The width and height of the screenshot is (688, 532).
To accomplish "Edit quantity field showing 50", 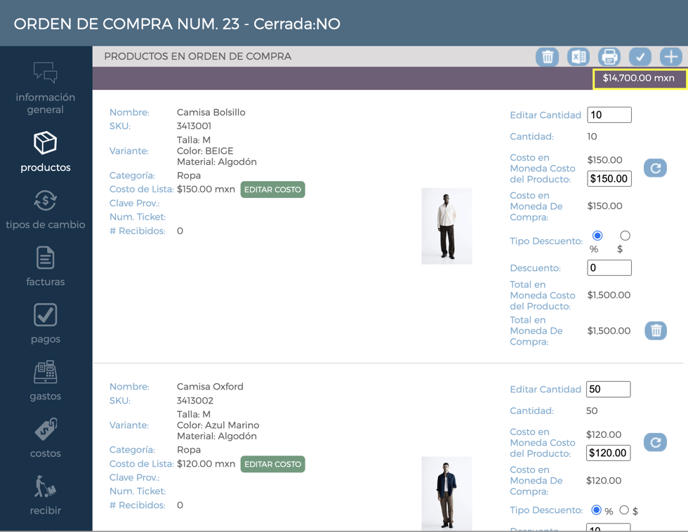I will (608, 389).
